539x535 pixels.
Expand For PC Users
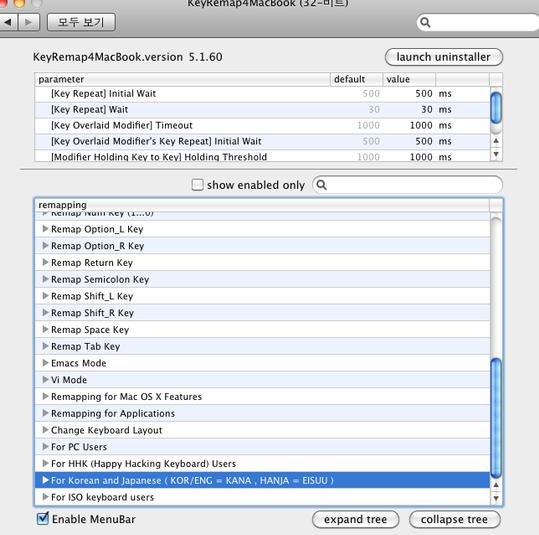[x=45, y=447]
